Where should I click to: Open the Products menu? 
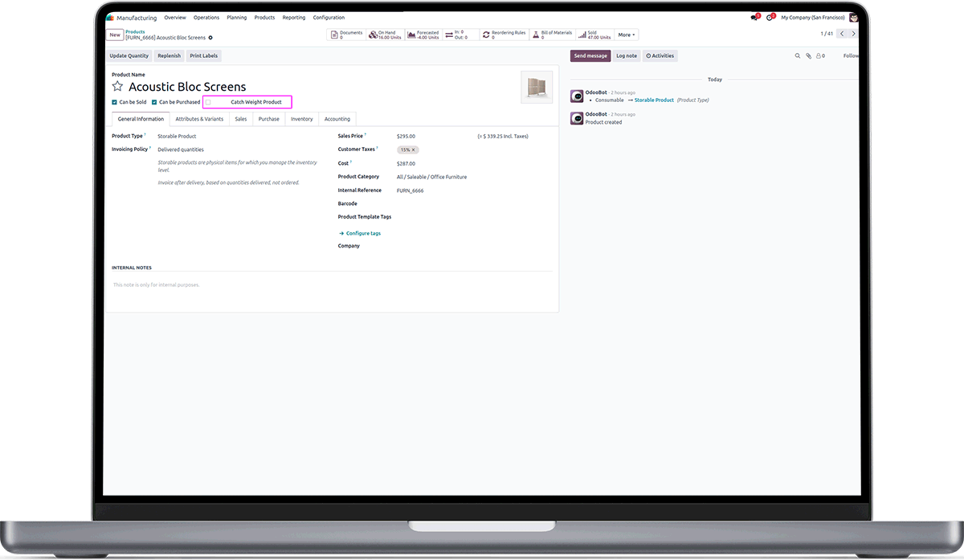coord(264,18)
